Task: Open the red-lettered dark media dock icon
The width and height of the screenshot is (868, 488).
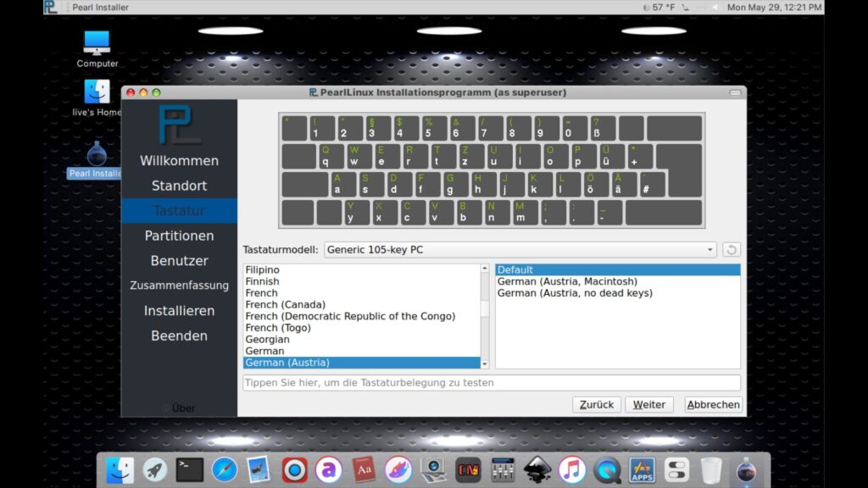Action: pyautogui.click(x=468, y=469)
